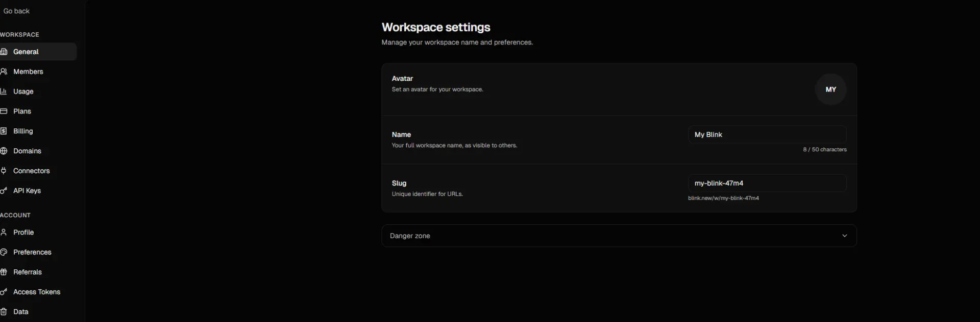
Task: Click the ACCOUNT section header
Action: (15, 215)
